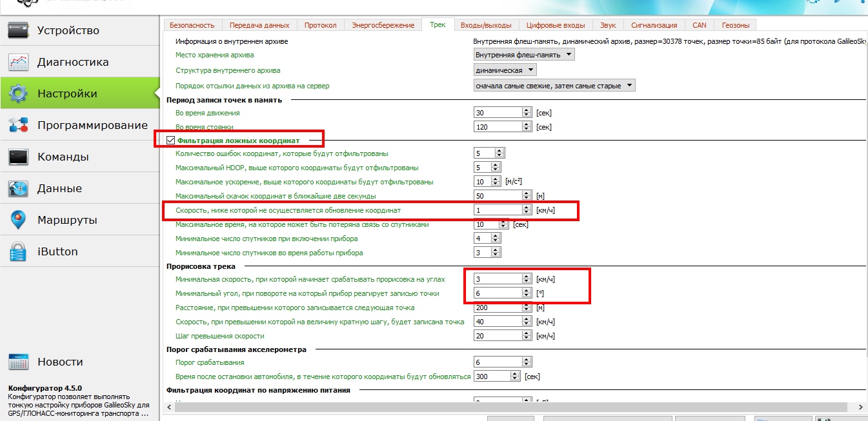Viewport: 868px width, 421px height.
Task: Click the Настройки gear icon
Action: [x=18, y=93]
